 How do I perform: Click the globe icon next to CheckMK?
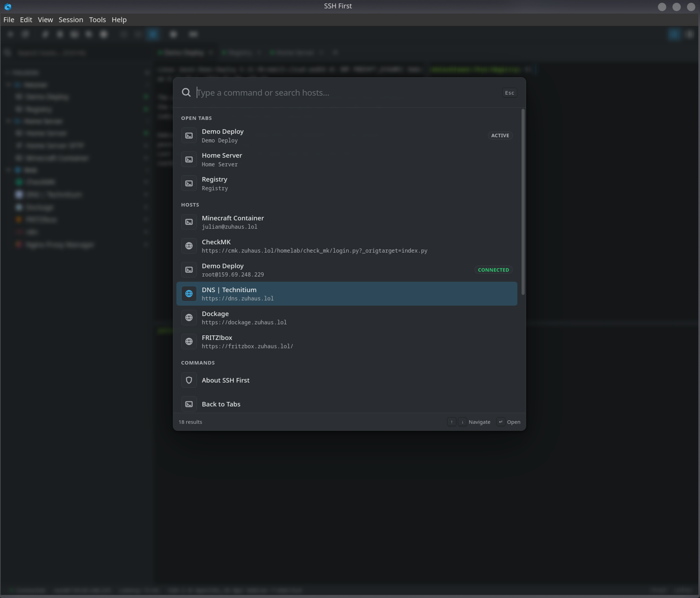(189, 246)
